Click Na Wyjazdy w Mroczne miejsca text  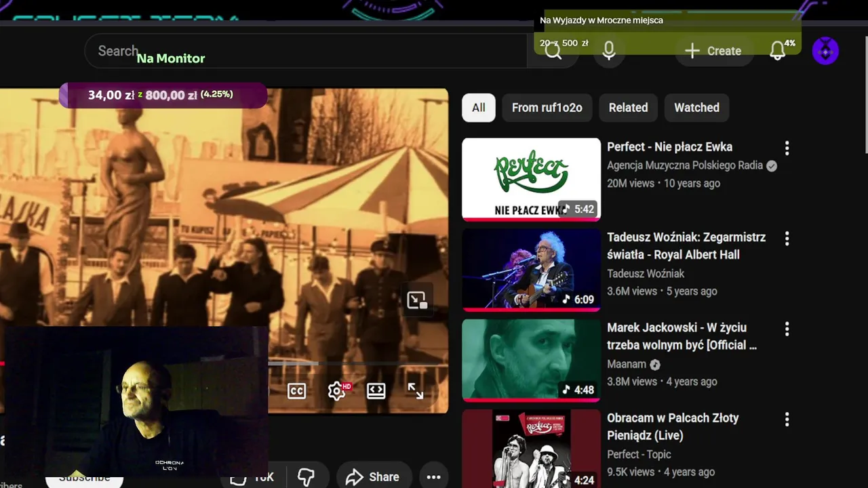[601, 20]
